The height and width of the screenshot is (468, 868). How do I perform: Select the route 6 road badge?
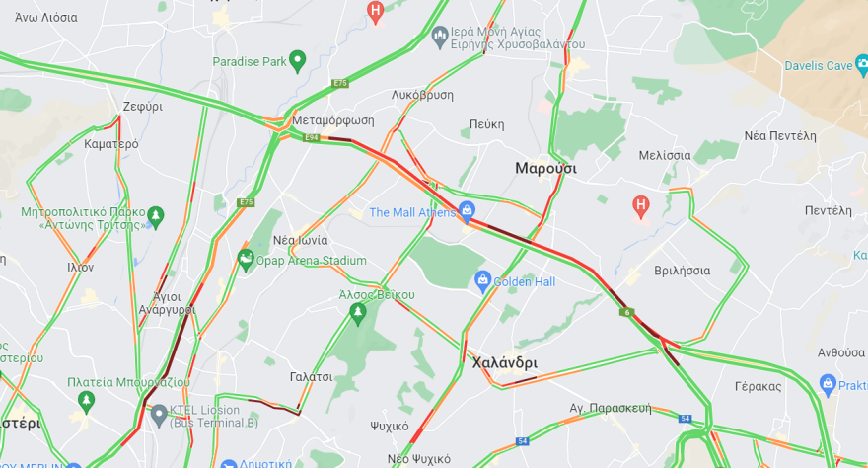click(x=627, y=312)
